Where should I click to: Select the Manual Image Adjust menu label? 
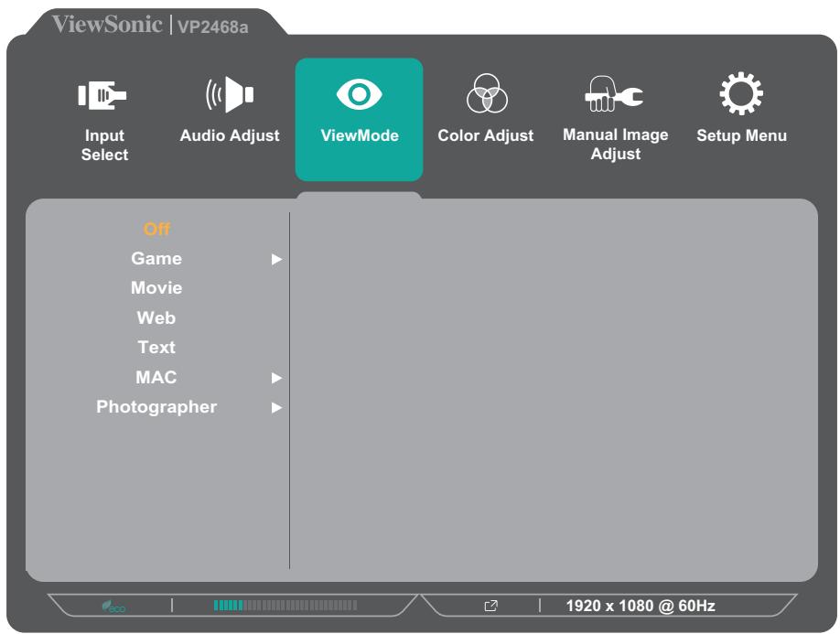[x=616, y=144]
